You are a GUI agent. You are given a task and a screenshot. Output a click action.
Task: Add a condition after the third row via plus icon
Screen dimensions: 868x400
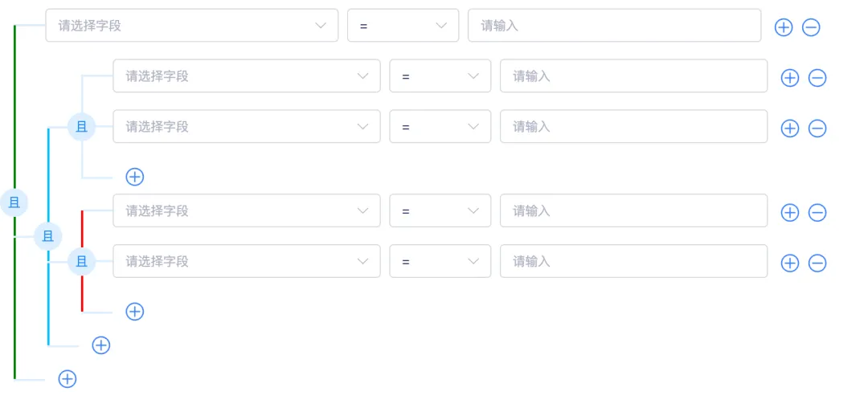coord(790,128)
